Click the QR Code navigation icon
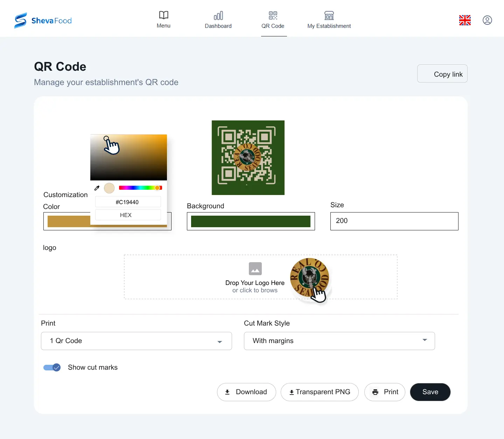Screen dimensions: 504x439 pos(273,16)
